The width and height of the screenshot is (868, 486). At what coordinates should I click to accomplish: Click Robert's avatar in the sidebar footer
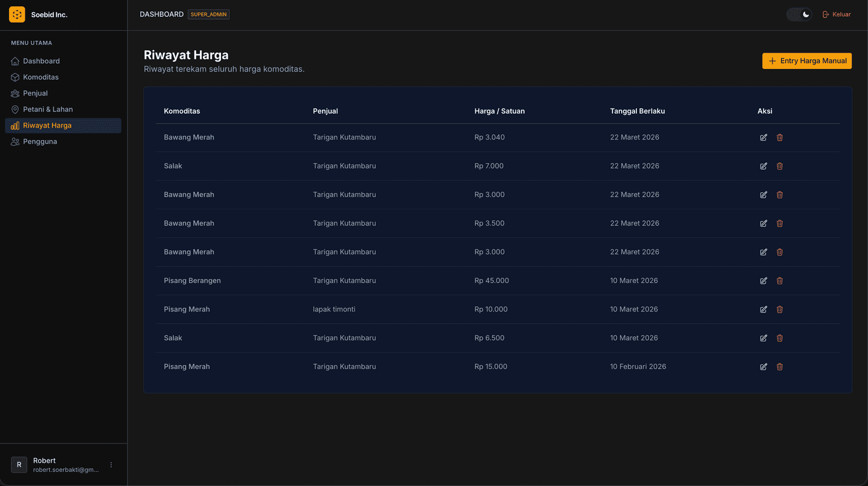19,465
